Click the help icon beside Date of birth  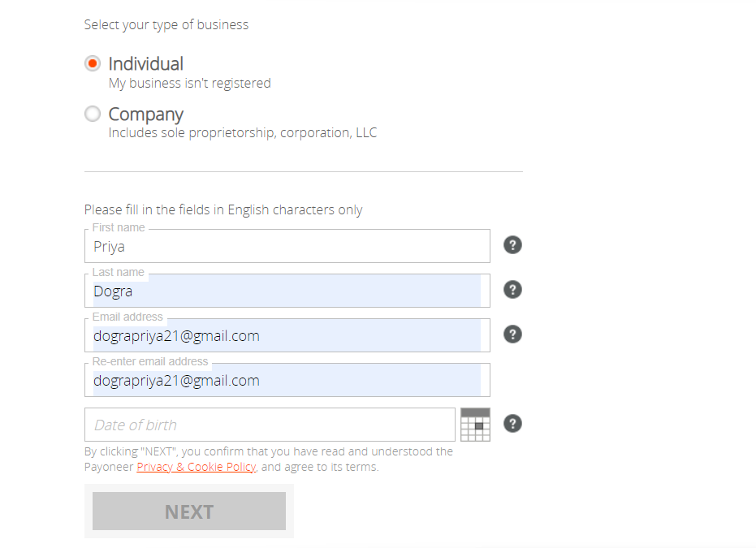point(512,424)
